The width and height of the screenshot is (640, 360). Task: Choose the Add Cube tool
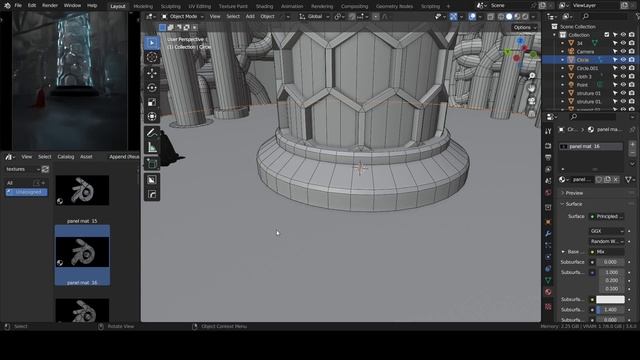click(x=152, y=164)
